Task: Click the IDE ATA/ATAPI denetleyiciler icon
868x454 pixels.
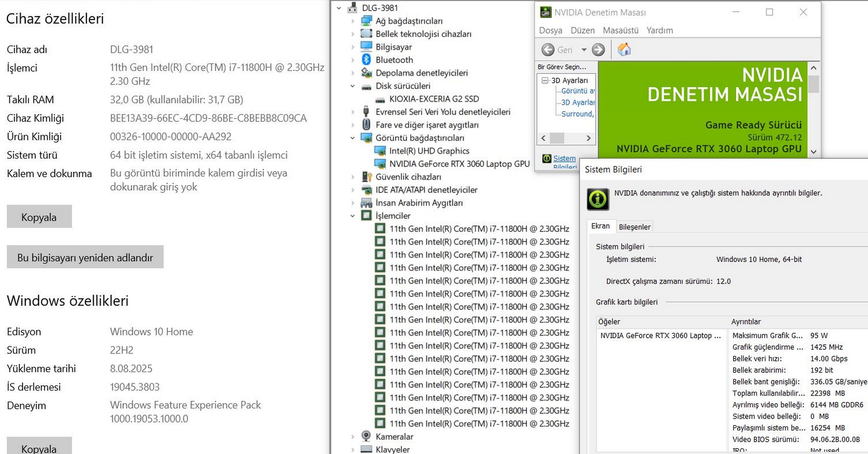Action: (x=366, y=190)
